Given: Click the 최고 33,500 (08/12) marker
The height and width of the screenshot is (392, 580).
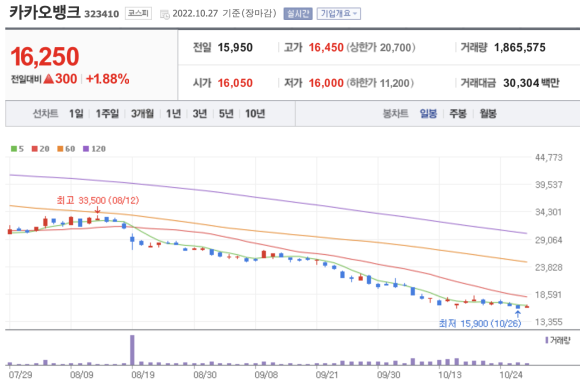Looking at the screenshot, I should point(98,200).
